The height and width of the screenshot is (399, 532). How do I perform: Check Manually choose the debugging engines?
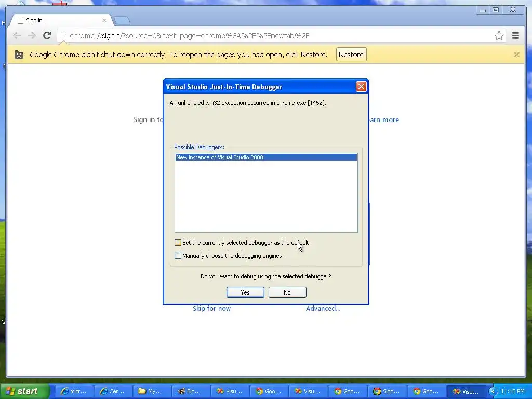pos(178,255)
